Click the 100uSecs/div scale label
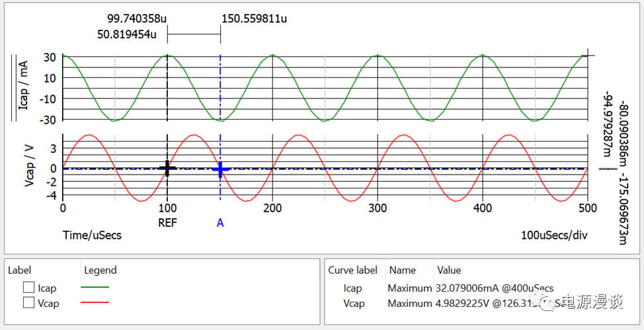This screenshot has width=644, height=330. (553, 235)
